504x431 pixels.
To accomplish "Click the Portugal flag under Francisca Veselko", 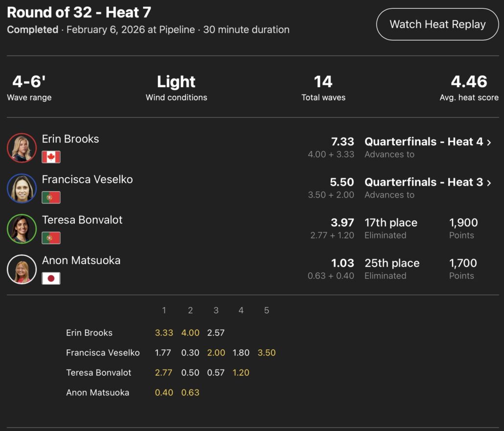I will pos(51,198).
